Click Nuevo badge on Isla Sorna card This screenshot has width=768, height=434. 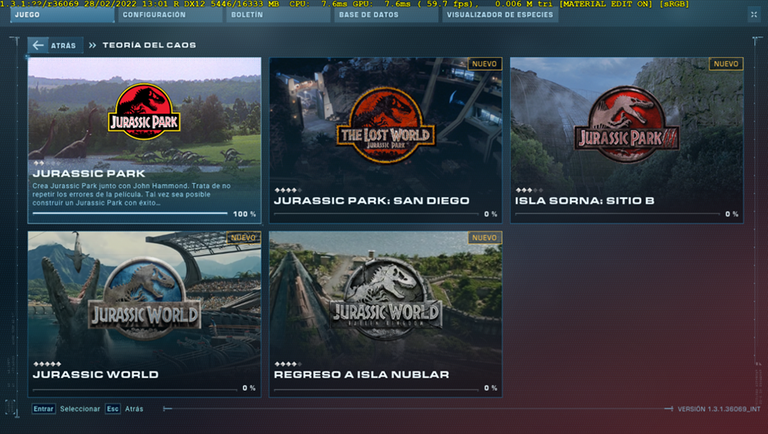pos(726,64)
